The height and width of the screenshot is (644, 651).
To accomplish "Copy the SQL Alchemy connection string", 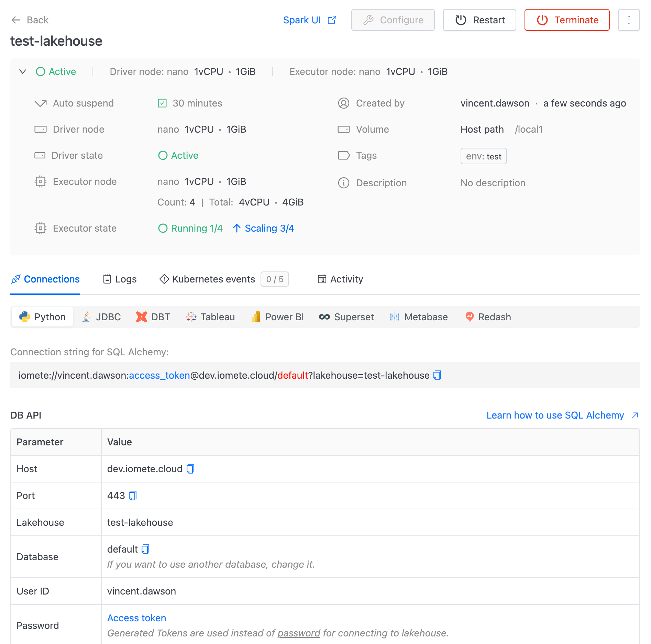I will 437,375.
